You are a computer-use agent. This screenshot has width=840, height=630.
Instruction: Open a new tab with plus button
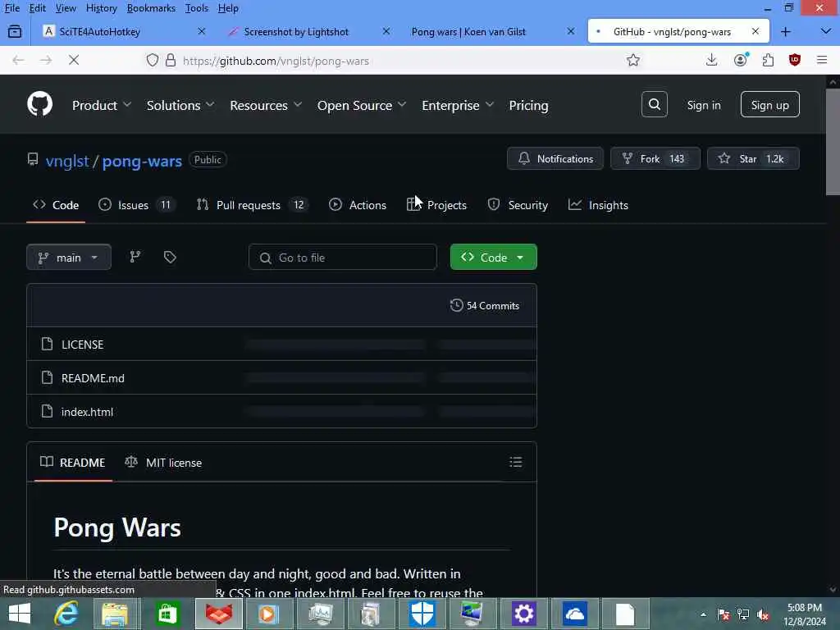click(x=785, y=32)
